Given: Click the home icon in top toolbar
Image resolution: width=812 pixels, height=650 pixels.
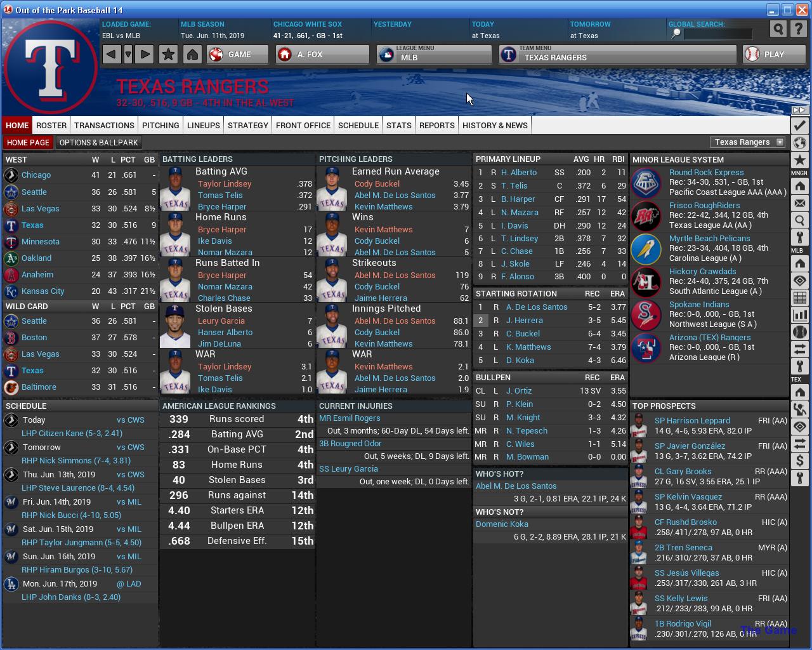Looking at the screenshot, I should (192, 54).
